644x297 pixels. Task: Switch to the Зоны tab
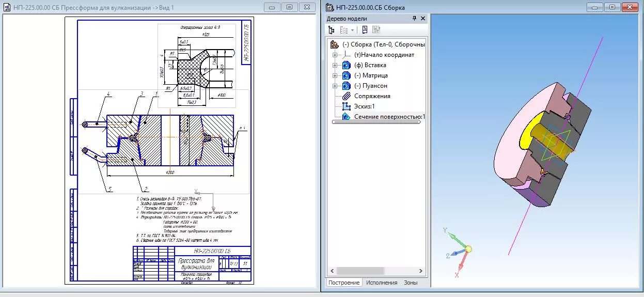[411, 283]
